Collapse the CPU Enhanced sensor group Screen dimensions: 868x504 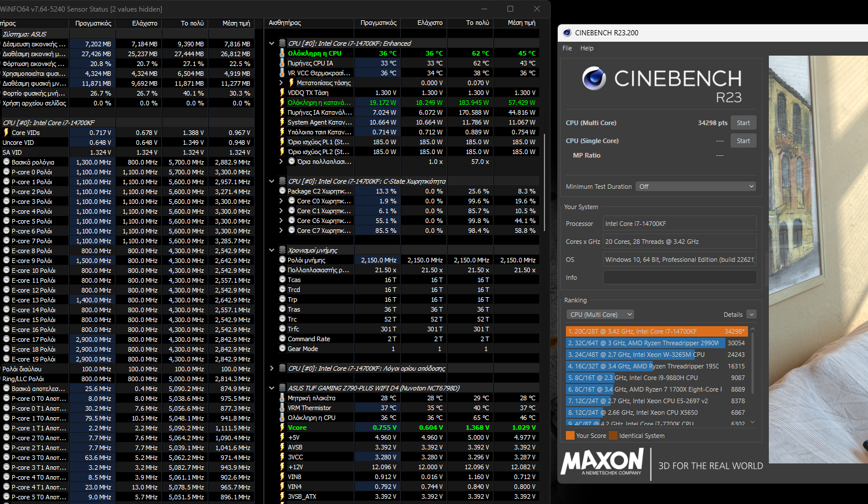[271, 43]
